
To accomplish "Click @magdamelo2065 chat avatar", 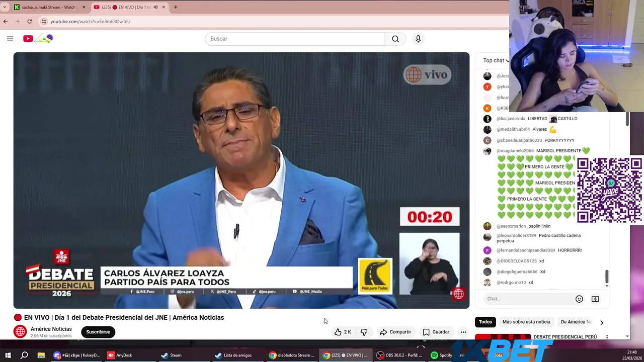I will tap(487, 151).
